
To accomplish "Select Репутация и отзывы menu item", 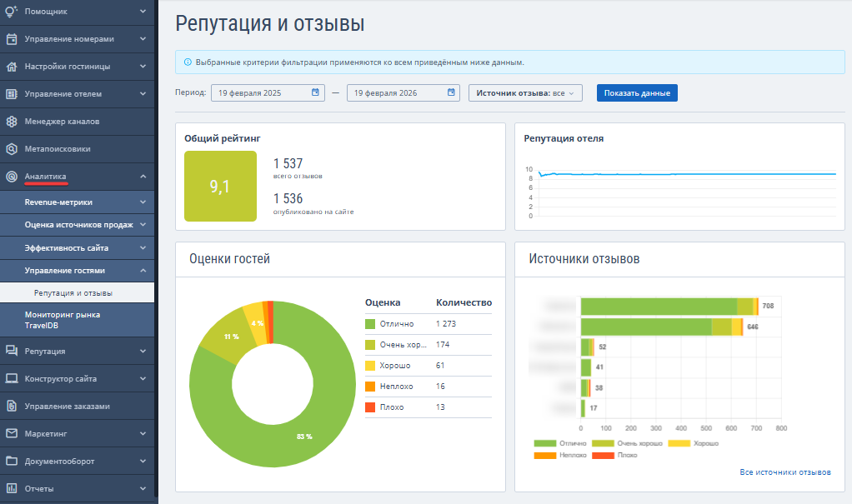I will (73, 293).
